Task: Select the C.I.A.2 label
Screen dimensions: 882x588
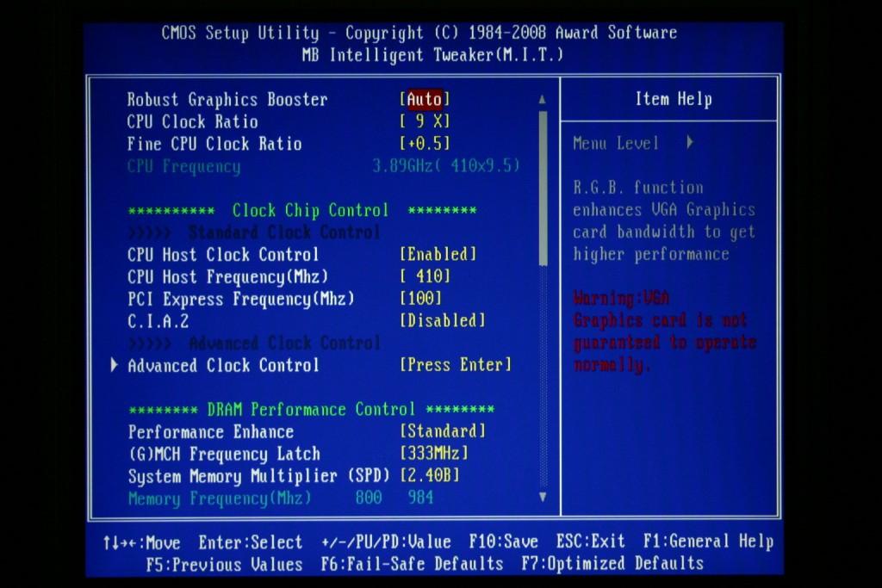Action: pos(158,321)
